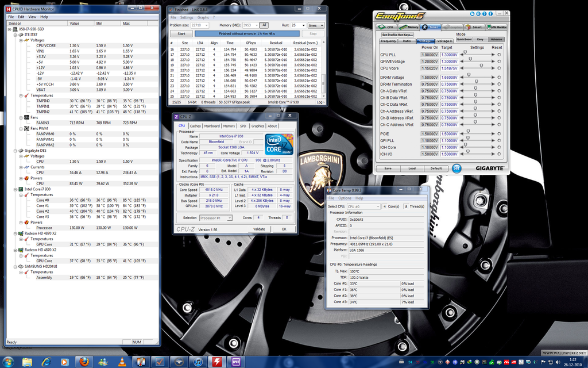The image size is (588, 368).
Task: Open Core Temp from the taskbar
Action: coord(140,362)
